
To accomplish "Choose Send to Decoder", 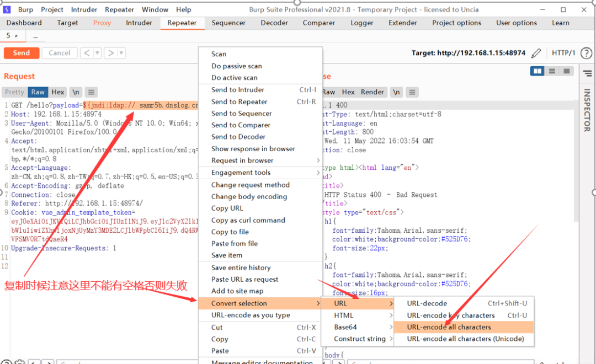I will pyautogui.click(x=260, y=137).
